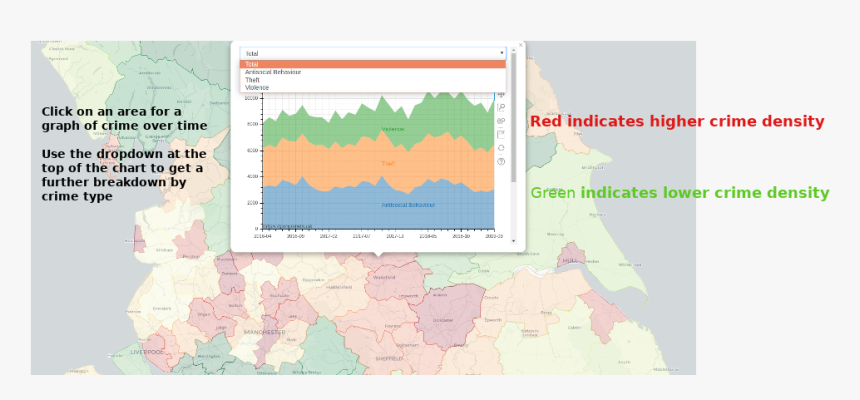Viewport: 860px width, 400px height.
Task: Click the 'Click on an area' instruction text
Action: [x=125, y=119]
